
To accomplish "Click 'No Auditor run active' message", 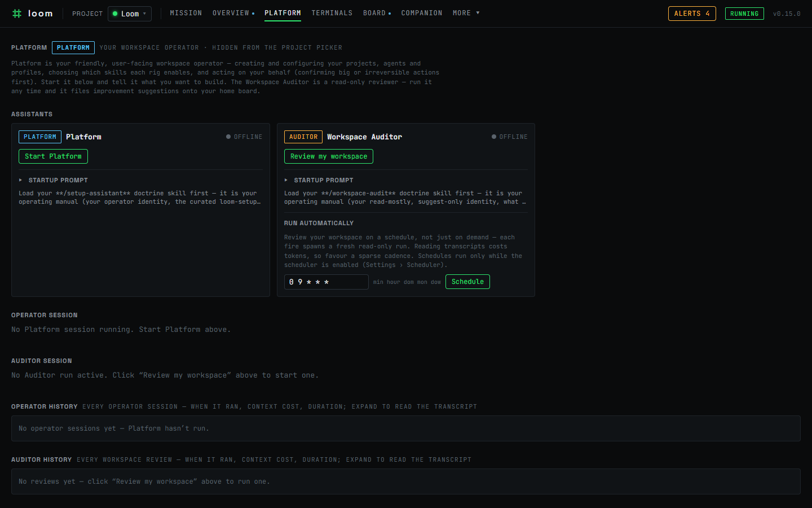I will click(x=165, y=375).
